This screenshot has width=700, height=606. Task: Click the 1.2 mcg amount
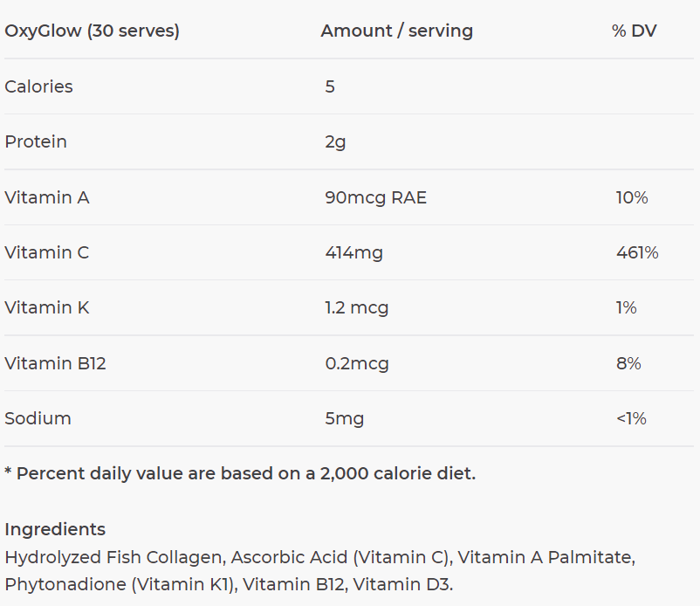[x=356, y=307]
